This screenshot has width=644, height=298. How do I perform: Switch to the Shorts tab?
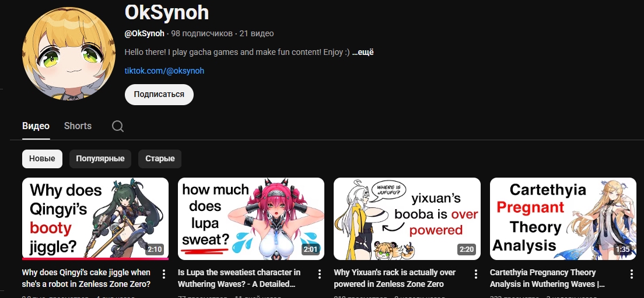(x=78, y=126)
